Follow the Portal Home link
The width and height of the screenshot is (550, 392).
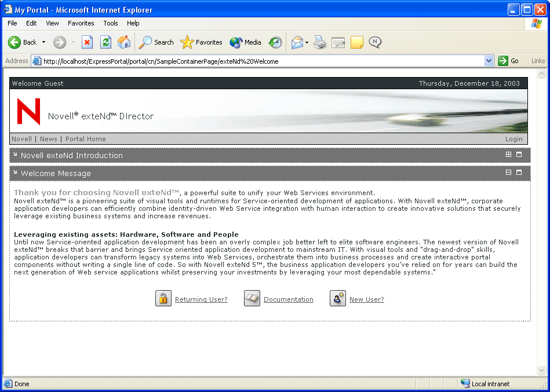[86, 139]
